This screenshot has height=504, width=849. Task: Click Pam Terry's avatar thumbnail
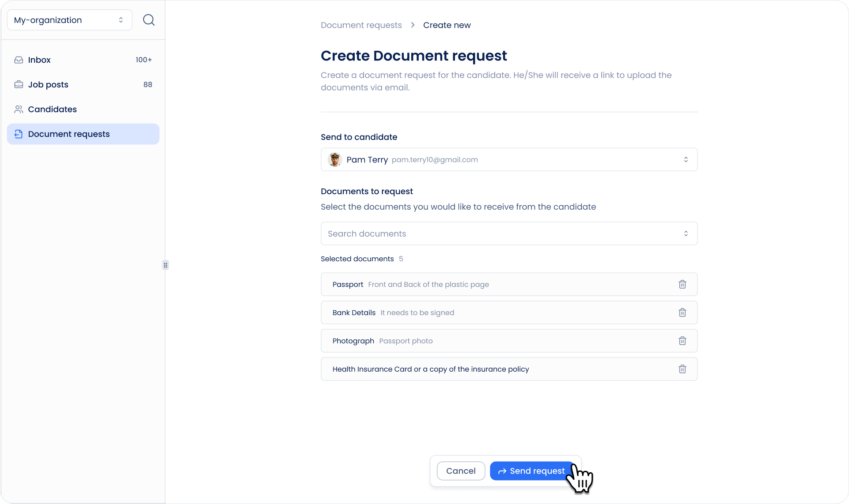pyautogui.click(x=335, y=159)
